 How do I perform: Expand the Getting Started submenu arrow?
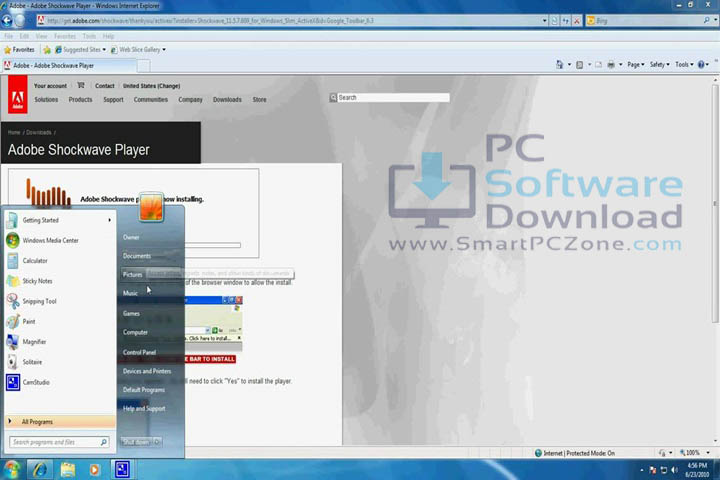click(109, 220)
